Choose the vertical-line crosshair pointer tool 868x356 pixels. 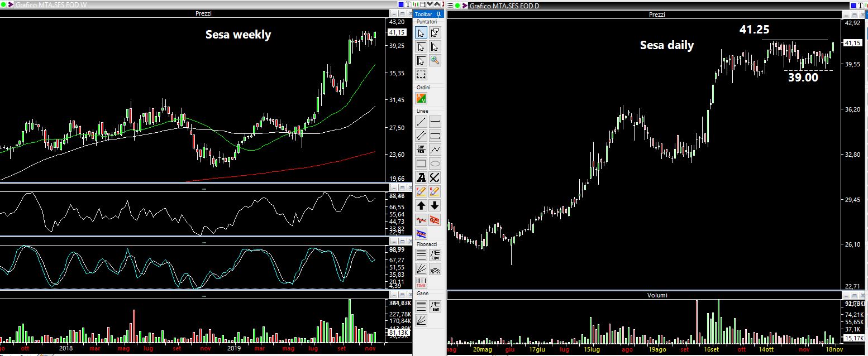click(x=435, y=47)
